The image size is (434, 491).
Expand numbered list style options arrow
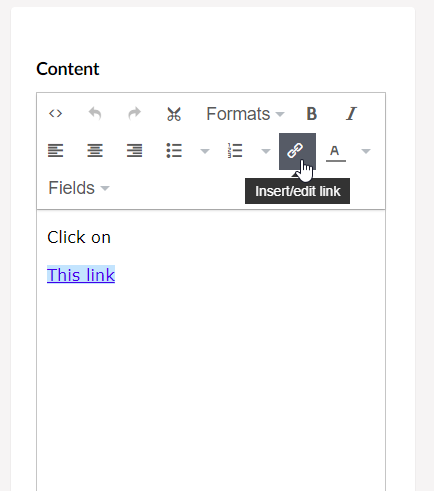click(x=266, y=151)
